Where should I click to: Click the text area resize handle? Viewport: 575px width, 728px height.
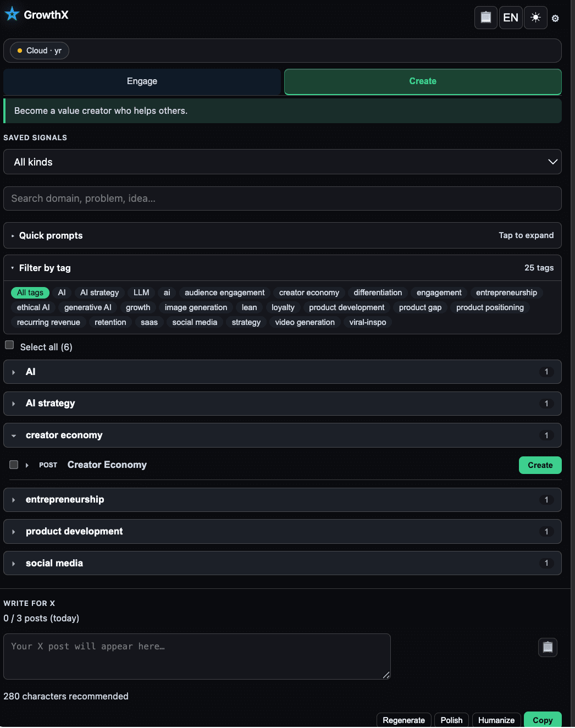click(386, 675)
